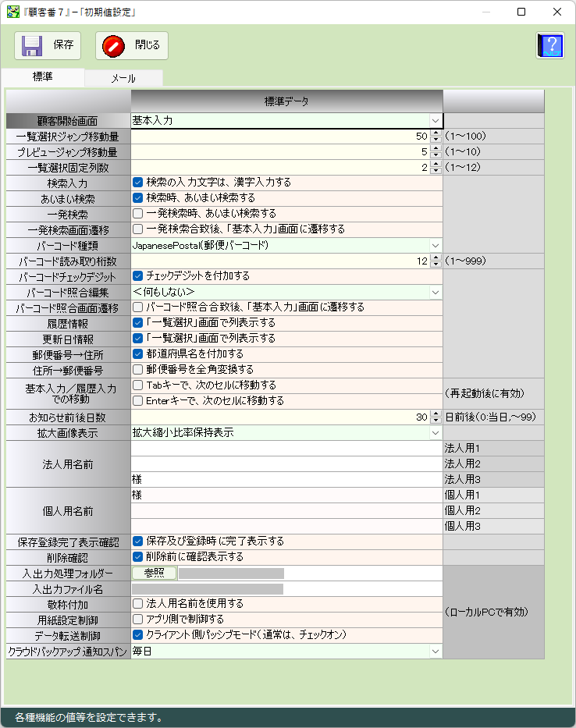
Task: Open the 顧客開始画面 dropdown
Action: click(435, 121)
